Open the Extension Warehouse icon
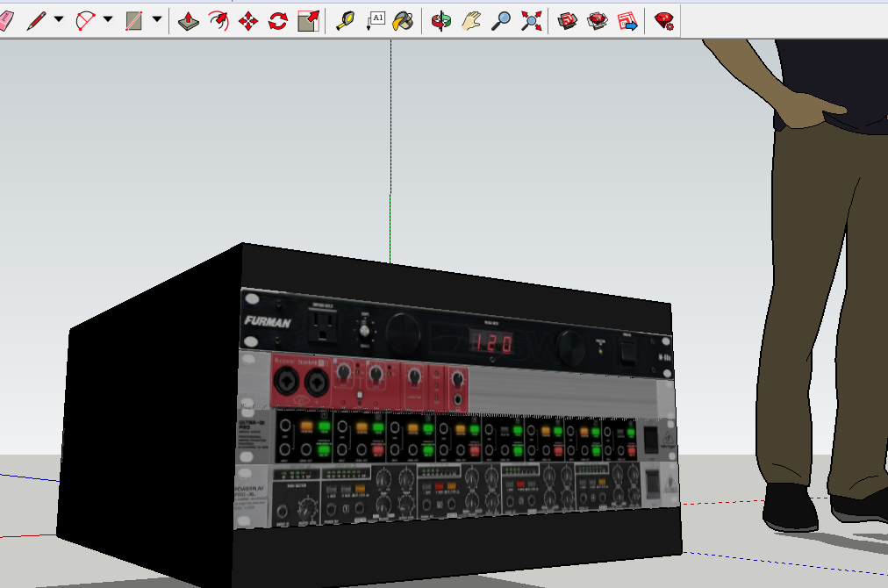This screenshot has width=888, height=588. coord(598,22)
